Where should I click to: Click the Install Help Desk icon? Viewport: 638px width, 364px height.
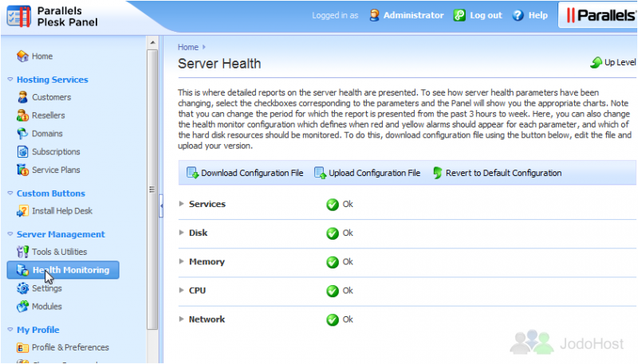(x=22, y=211)
